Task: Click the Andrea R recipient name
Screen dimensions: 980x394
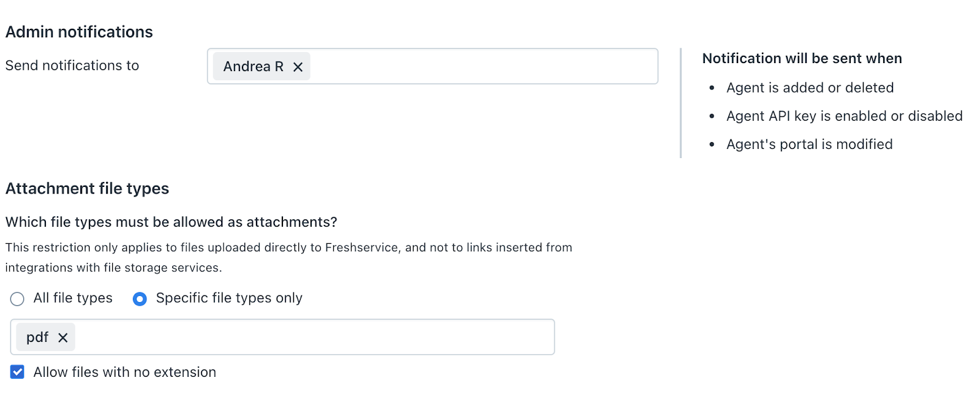Action: pos(253,66)
